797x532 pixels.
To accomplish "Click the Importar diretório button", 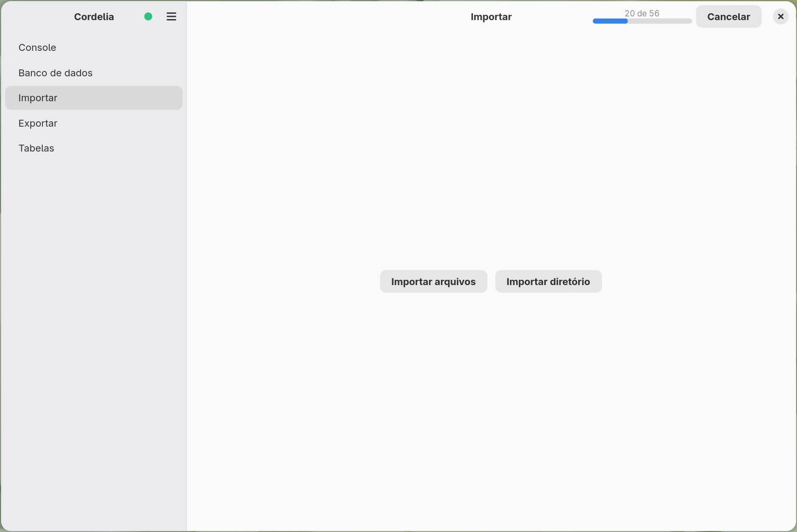I will (x=548, y=281).
